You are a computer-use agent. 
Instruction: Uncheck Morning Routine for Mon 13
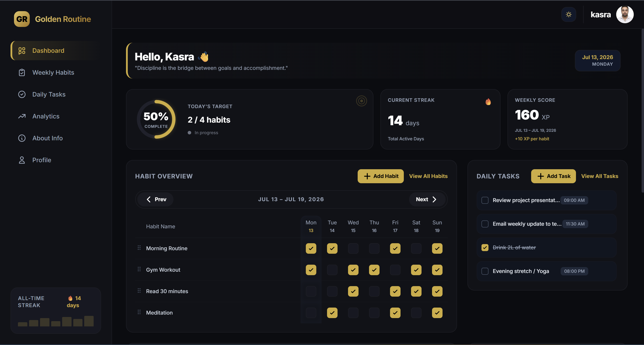coord(311,248)
